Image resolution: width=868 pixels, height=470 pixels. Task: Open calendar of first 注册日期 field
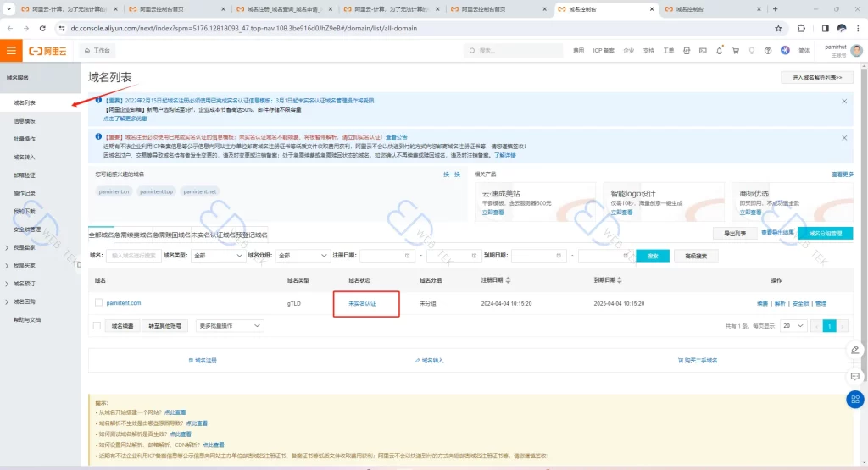tap(408, 256)
